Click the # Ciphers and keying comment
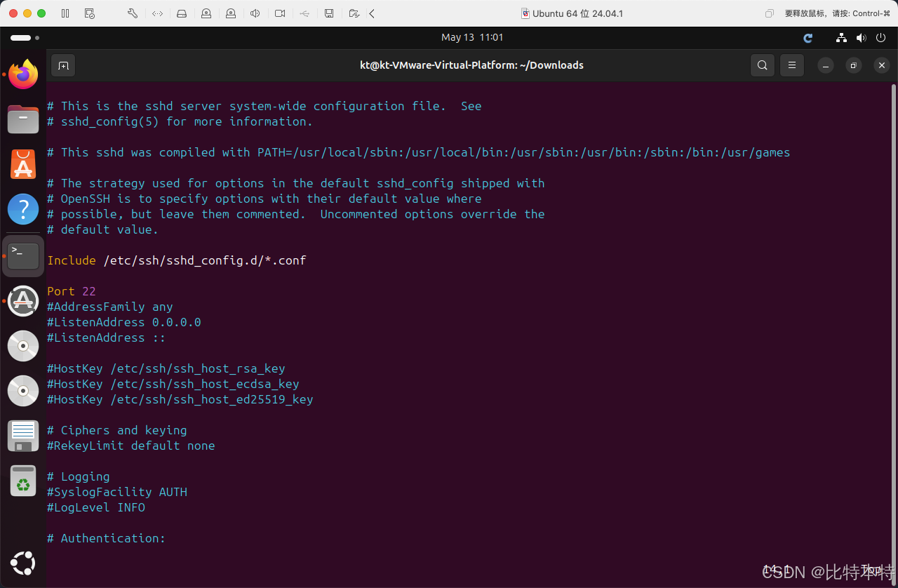 (x=117, y=430)
